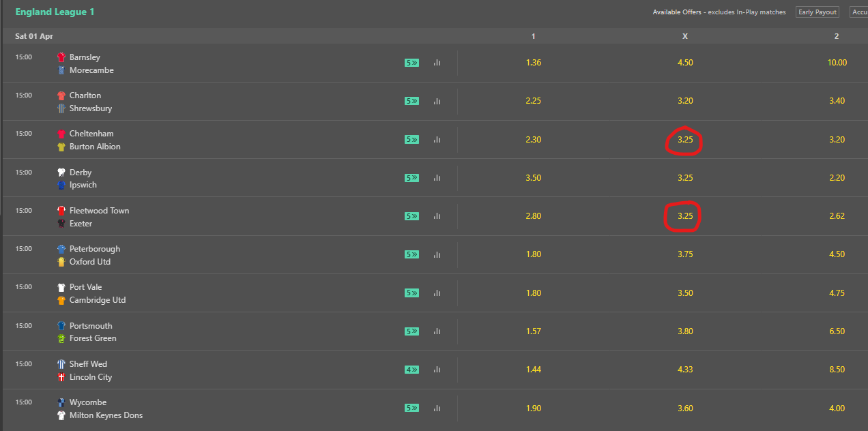Expand more markets badge for Fleetwood Town v Exeter
The image size is (868, 431).
(411, 216)
